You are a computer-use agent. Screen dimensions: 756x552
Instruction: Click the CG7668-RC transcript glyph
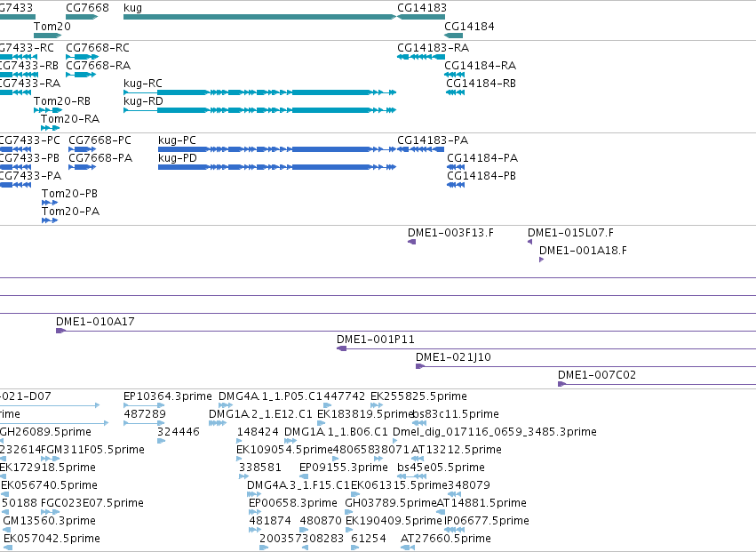(82, 57)
